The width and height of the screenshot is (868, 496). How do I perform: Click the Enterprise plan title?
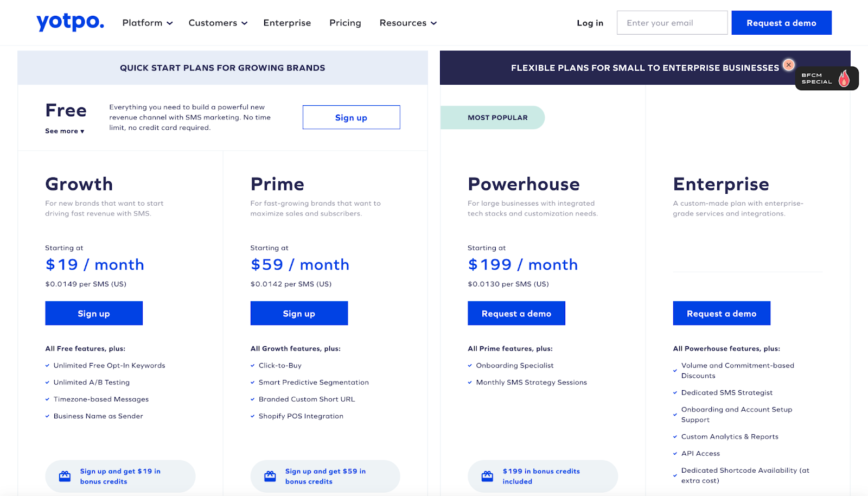point(721,185)
